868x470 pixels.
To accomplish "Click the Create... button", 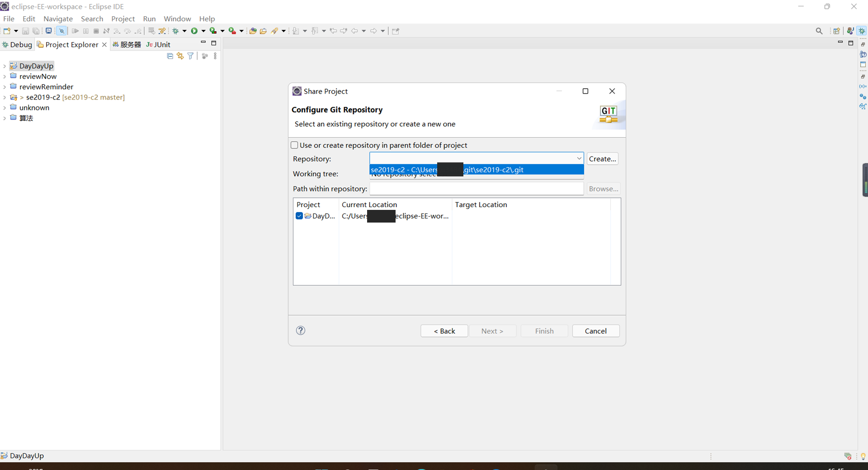I will click(x=603, y=159).
